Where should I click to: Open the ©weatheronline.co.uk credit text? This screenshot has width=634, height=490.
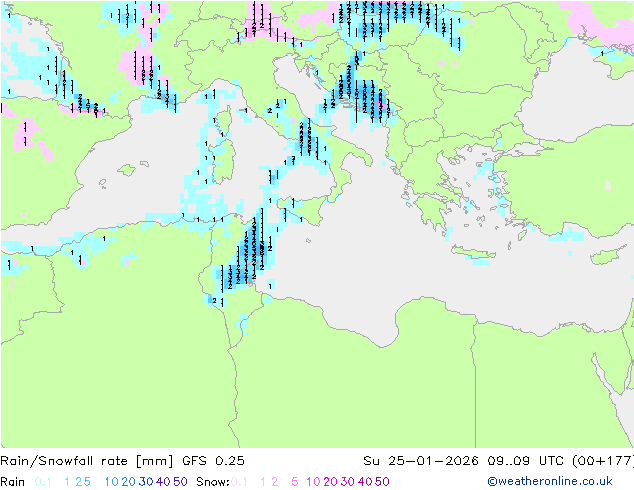tap(550, 481)
